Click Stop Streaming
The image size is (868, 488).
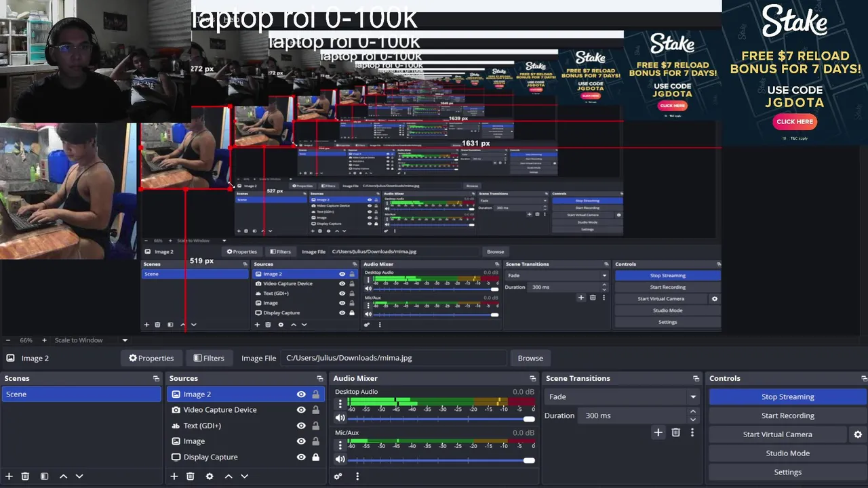click(787, 396)
